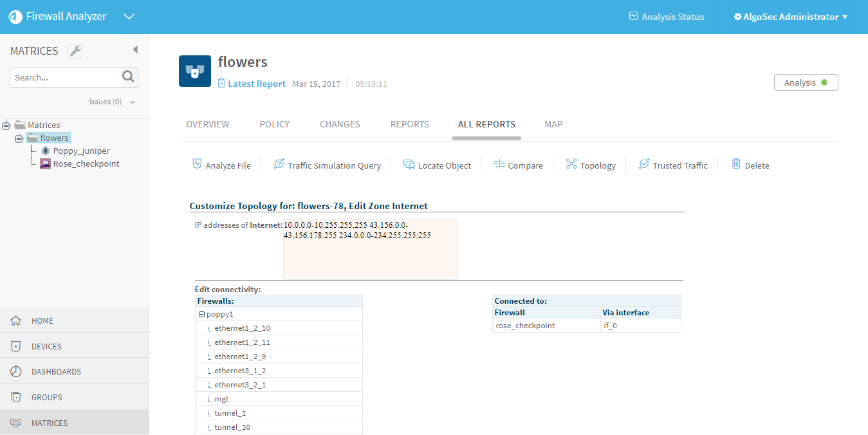The image size is (868, 435).
Task: Click the search magnifier icon
Action: pos(129,77)
